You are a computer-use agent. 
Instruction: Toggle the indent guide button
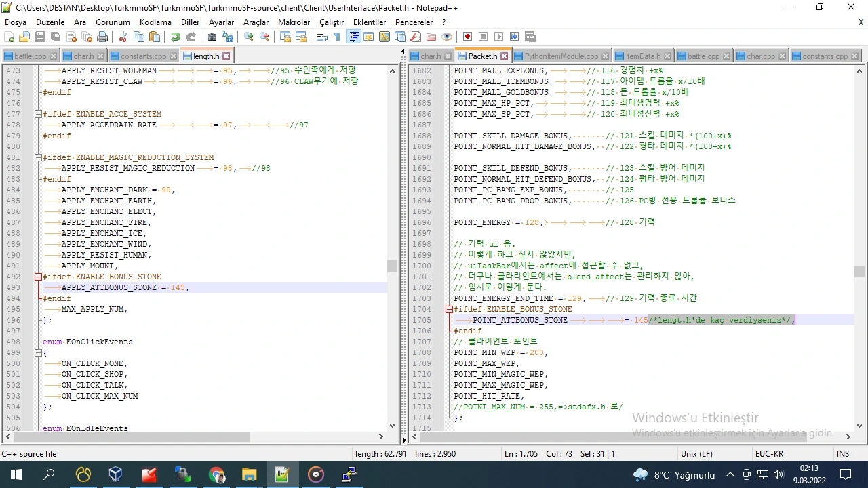pyautogui.click(x=353, y=37)
